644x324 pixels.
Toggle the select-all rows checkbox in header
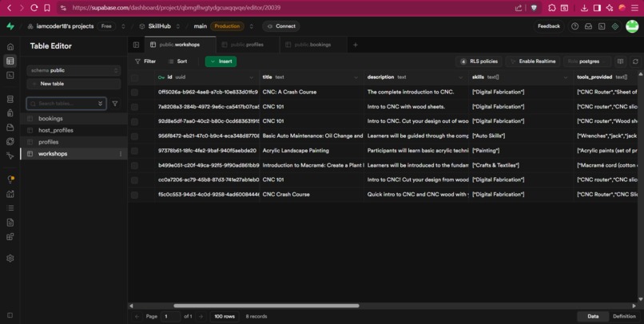click(134, 77)
